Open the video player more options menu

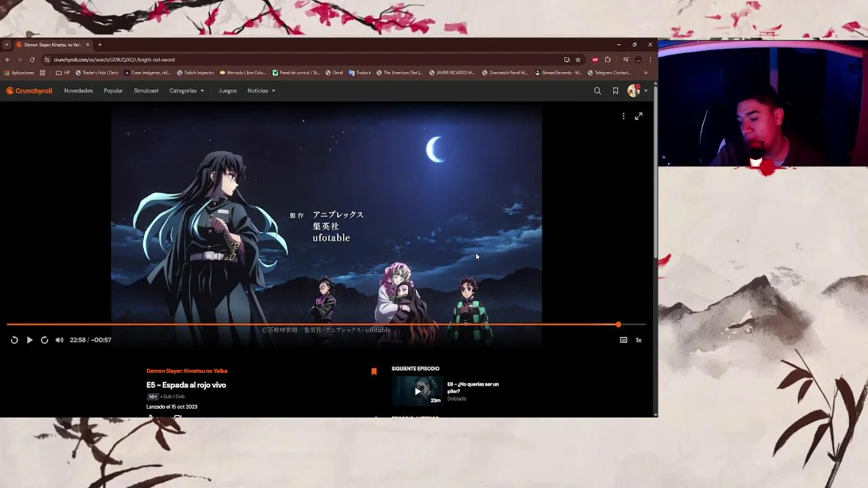[623, 117]
